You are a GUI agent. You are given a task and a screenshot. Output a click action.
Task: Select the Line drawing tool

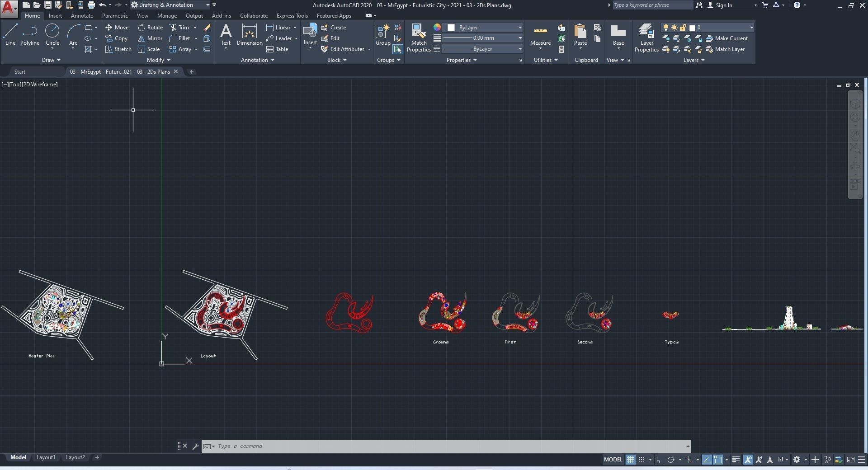tap(10, 35)
